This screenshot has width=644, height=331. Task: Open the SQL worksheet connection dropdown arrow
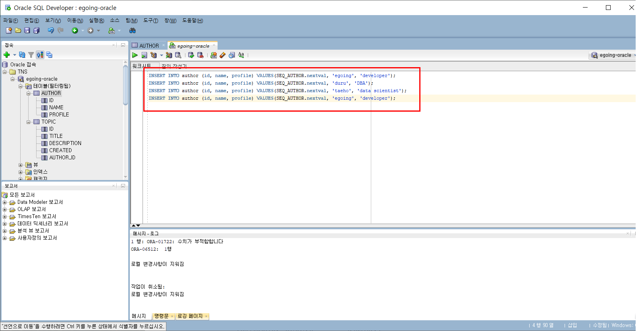point(119,31)
